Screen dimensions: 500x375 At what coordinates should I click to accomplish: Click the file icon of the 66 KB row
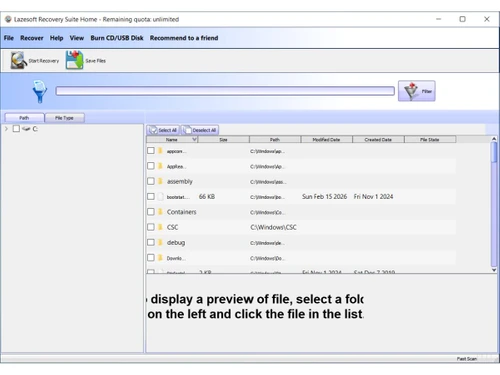[x=160, y=196]
